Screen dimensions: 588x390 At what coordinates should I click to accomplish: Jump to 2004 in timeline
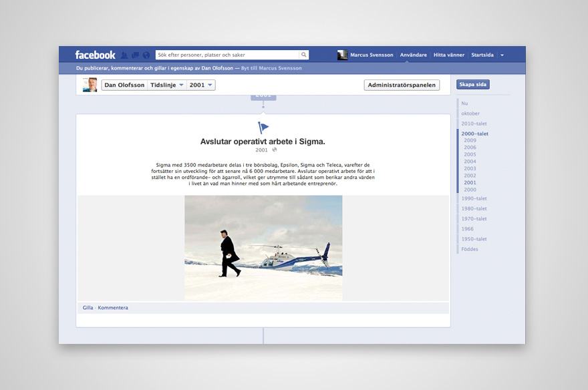coord(470,162)
